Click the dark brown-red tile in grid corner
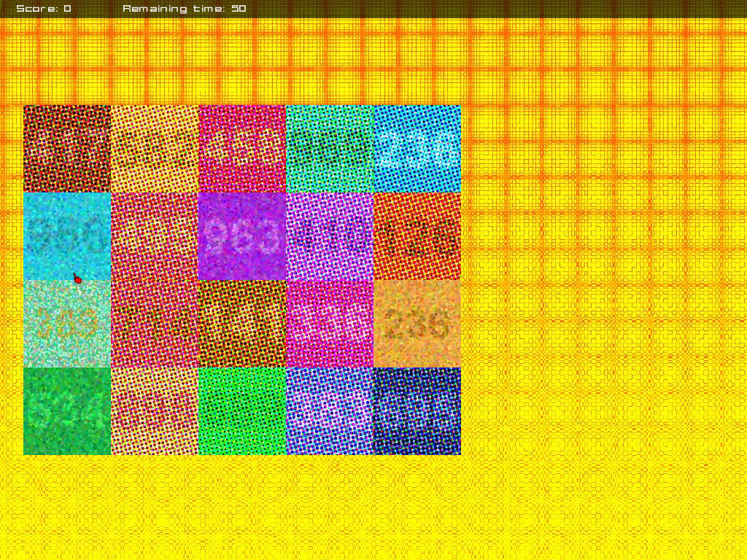The image size is (747, 560). (x=67, y=149)
